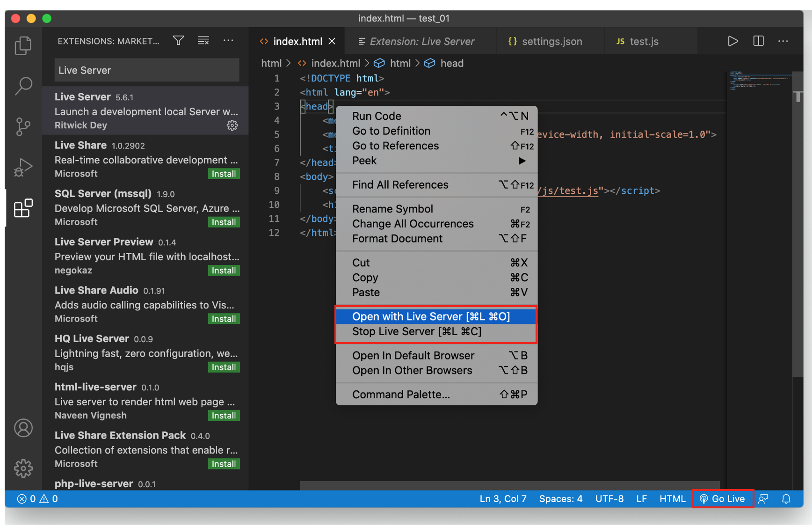Screen dimensions: 812x527
Task: Open the Explorer view in activity bar
Action: 23,45
